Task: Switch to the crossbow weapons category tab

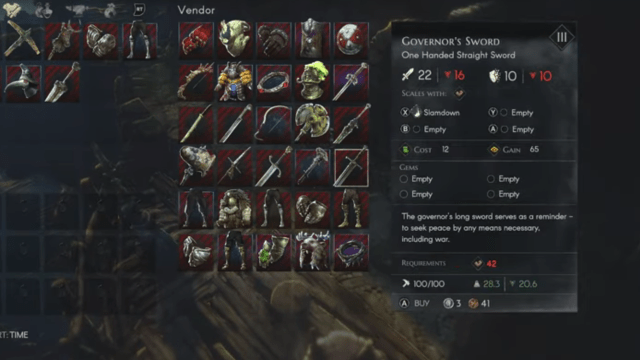Action: 77,10
